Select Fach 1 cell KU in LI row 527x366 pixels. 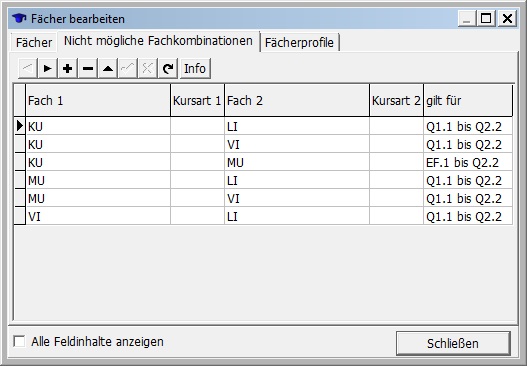pyautogui.click(x=98, y=126)
